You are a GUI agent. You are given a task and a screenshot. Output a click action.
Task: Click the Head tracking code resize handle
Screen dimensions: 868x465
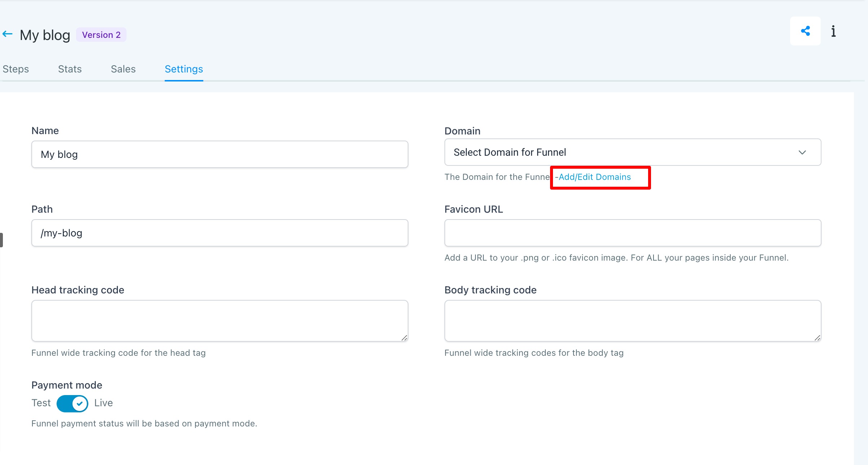point(404,338)
